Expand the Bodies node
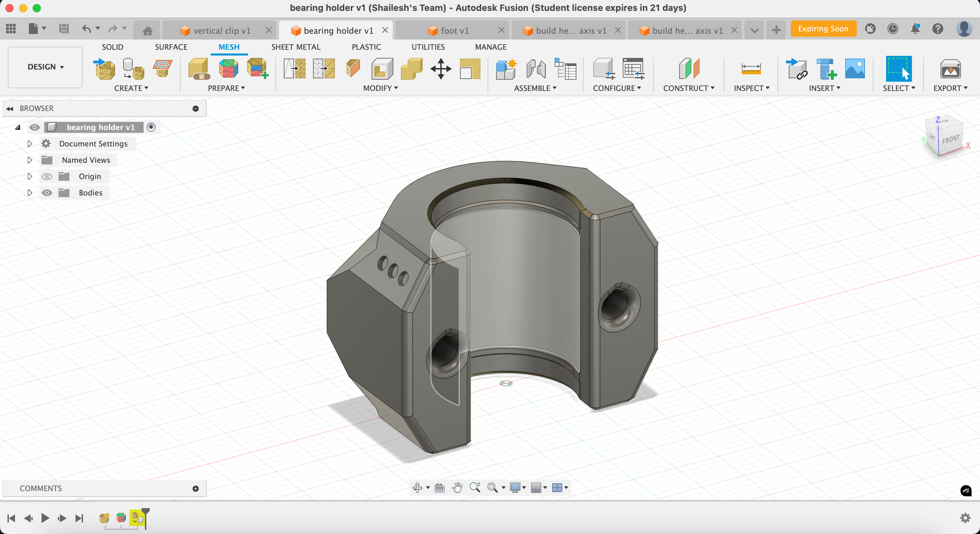This screenshot has height=534, width=980. [29, 193]
